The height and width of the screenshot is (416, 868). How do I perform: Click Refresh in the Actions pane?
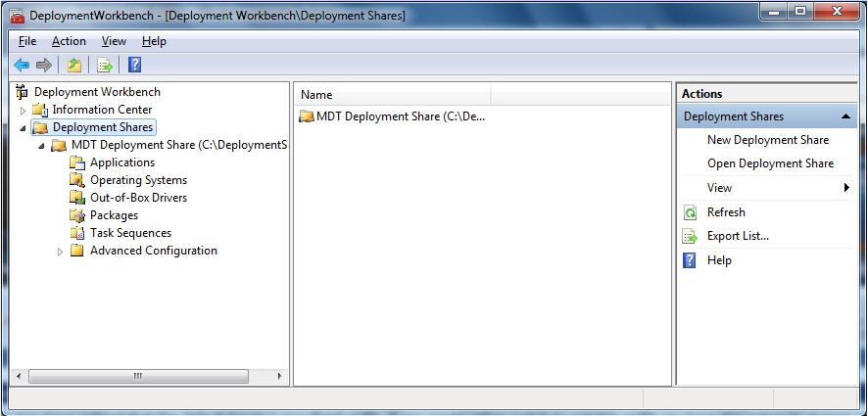(x=726, y=212)
